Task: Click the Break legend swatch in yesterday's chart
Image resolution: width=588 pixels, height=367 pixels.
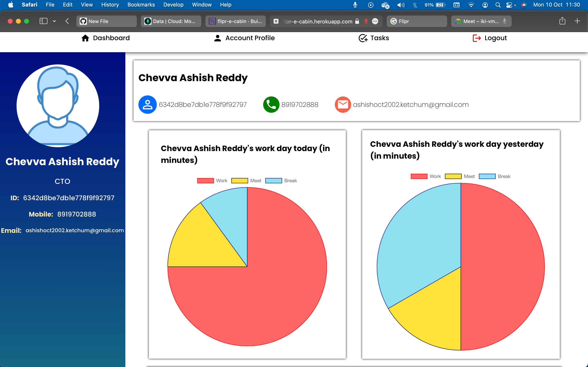Action: click(487, 176)
